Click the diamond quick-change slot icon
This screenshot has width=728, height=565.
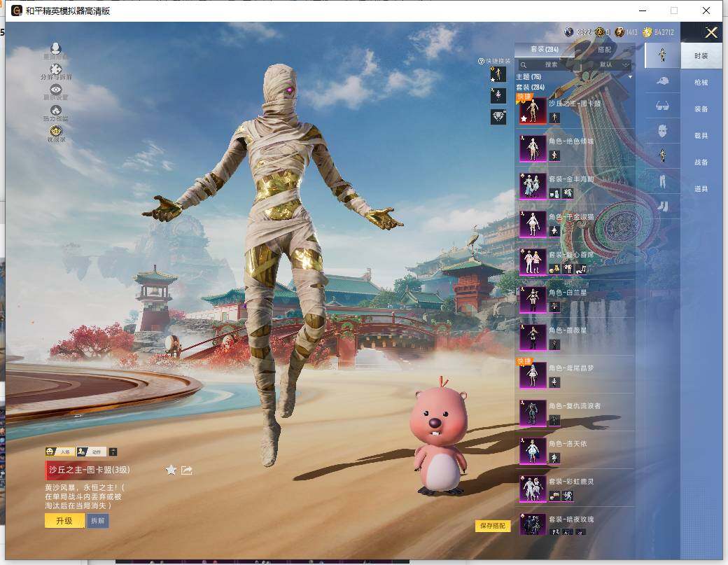498,116
